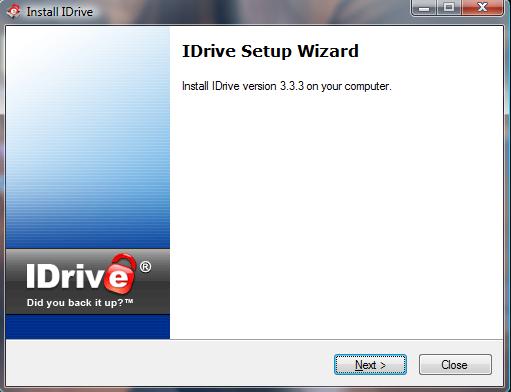This screenshot has width=511, height=392.
Task: Click the IDrive installer icon in title bar
Action: click(x=14, y=11)
